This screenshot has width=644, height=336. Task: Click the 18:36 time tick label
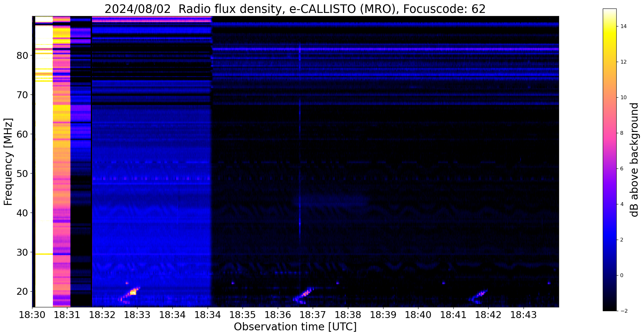click(x=278, y=315)
